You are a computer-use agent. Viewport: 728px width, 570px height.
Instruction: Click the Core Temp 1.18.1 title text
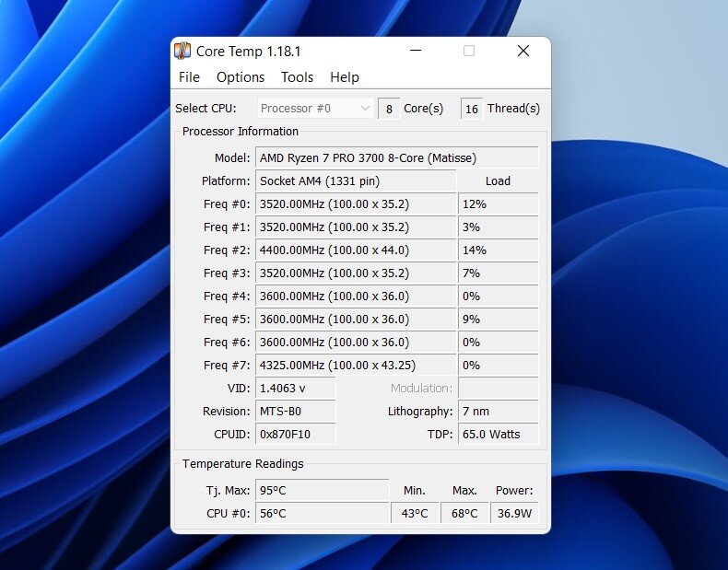[249, 51]
